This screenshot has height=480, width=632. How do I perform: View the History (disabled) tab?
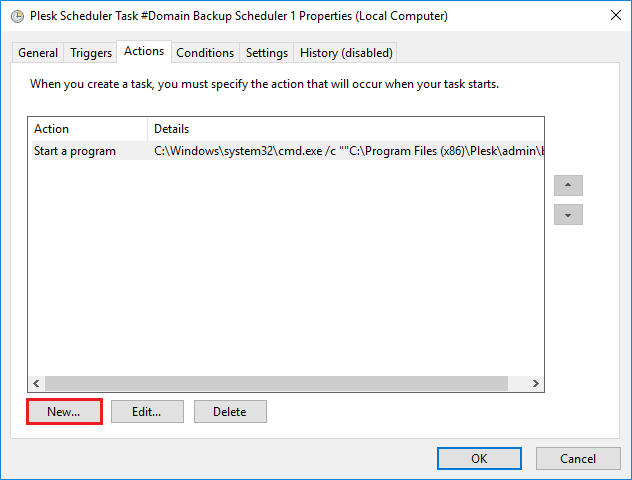pyautogui.click(x=346, y=53)
